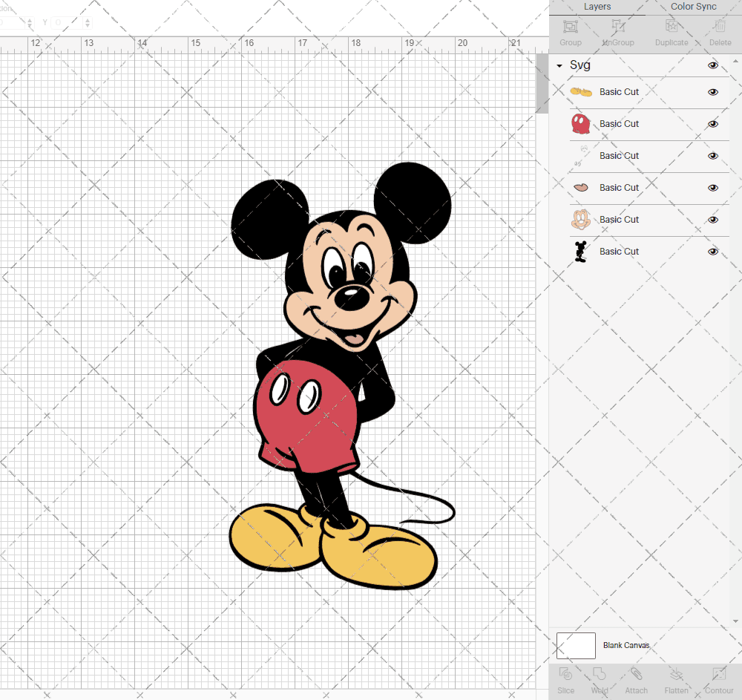The image size is (742, 700).
Task: Open the Y position stepper dropdown
Action: pos(87,22)
